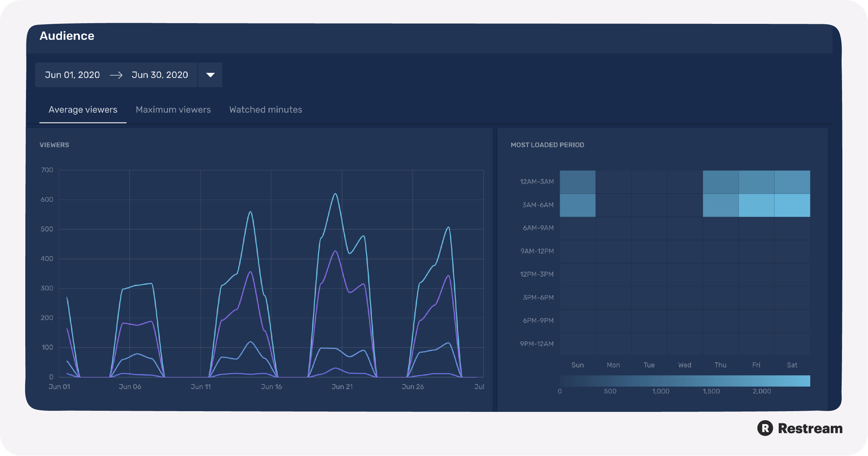Screen dimensions: 868x456
Task: Click the Restream wordmark link
Action: click(811, 429)
